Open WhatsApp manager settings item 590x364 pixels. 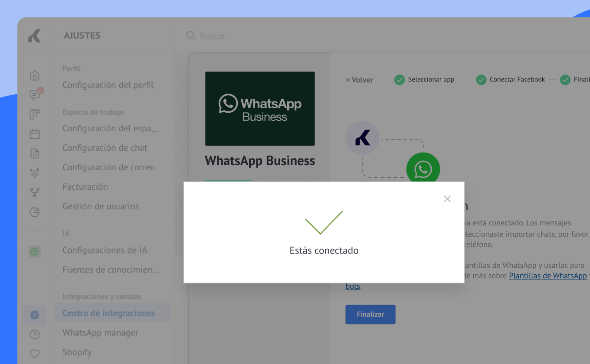pos(100,333)
